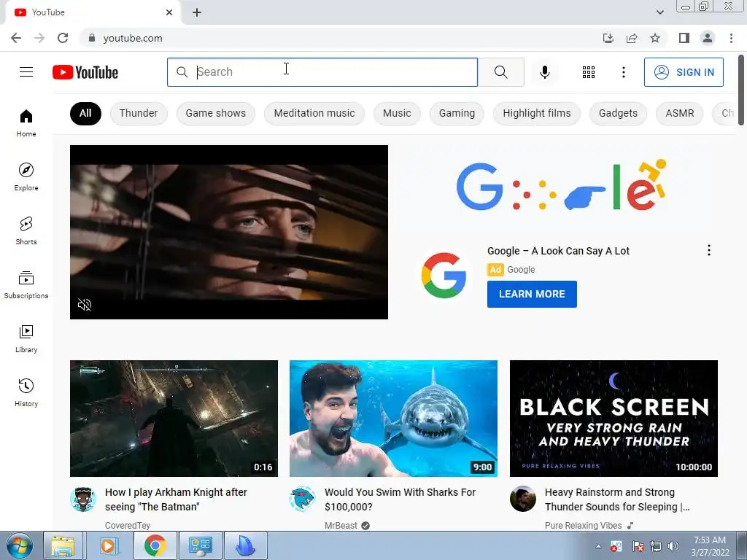The height and width of the screenshot is (560, 747).
Task: Open Pure Relaxing Vibes channel link
Action: pyautogui.click(x=583, y=525)
